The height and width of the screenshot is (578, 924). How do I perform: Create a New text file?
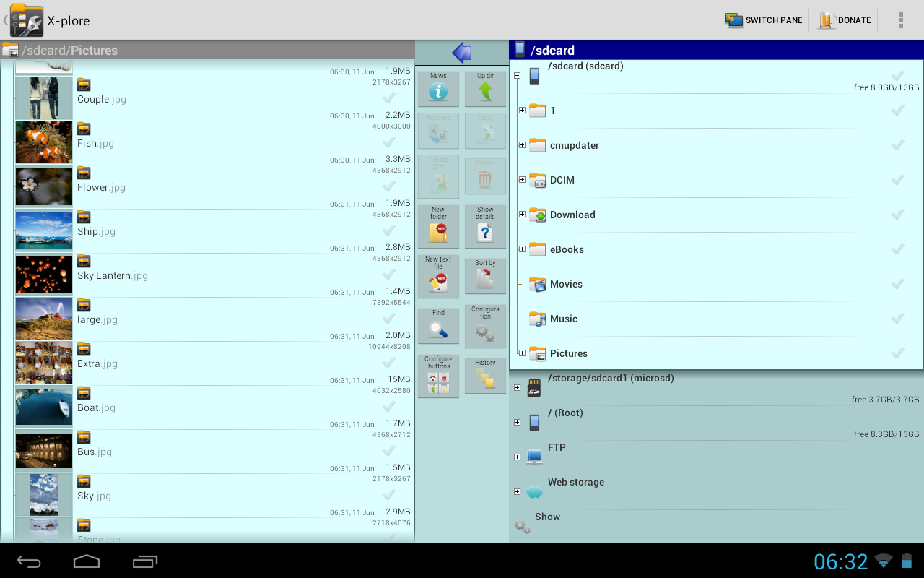tap(438, 276)
